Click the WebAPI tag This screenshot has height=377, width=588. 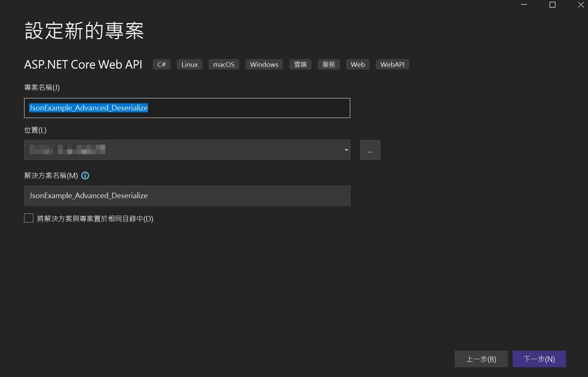pos(393,65)
